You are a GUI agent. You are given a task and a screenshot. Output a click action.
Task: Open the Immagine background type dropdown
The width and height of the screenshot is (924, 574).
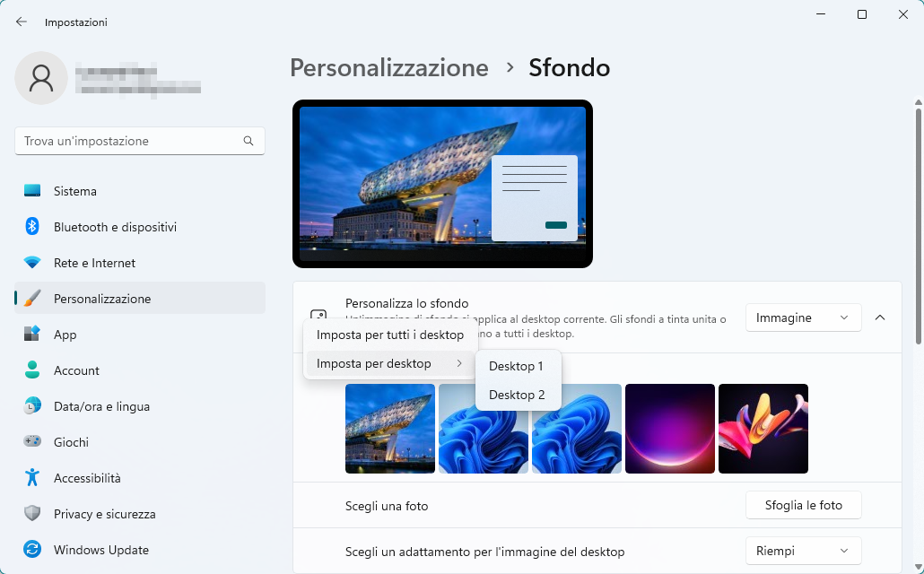pyautogui.click(x=803, y=317)
